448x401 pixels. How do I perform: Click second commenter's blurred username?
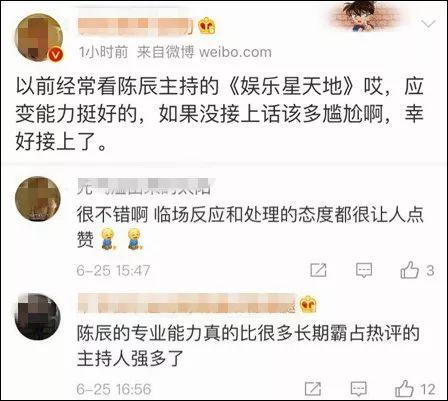pos(187,304)
